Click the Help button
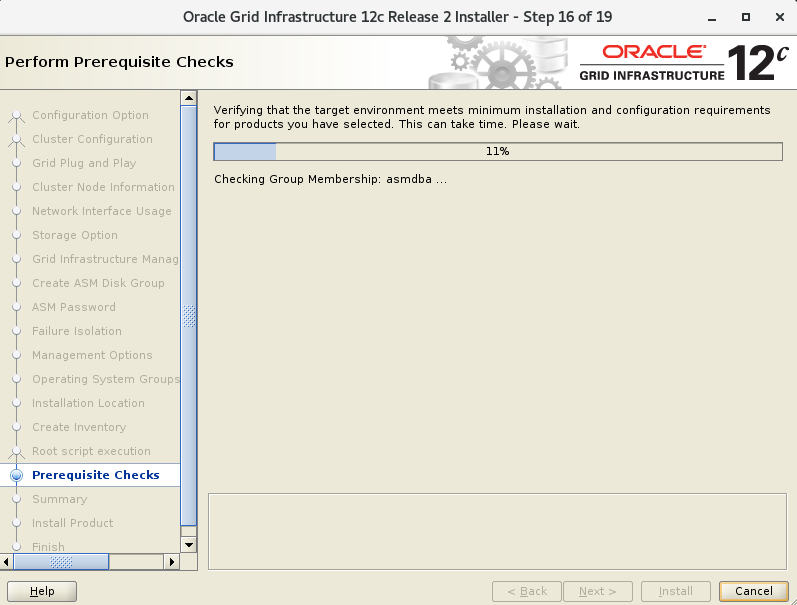This screenshot has width=797, height=605. pos(42,591)
